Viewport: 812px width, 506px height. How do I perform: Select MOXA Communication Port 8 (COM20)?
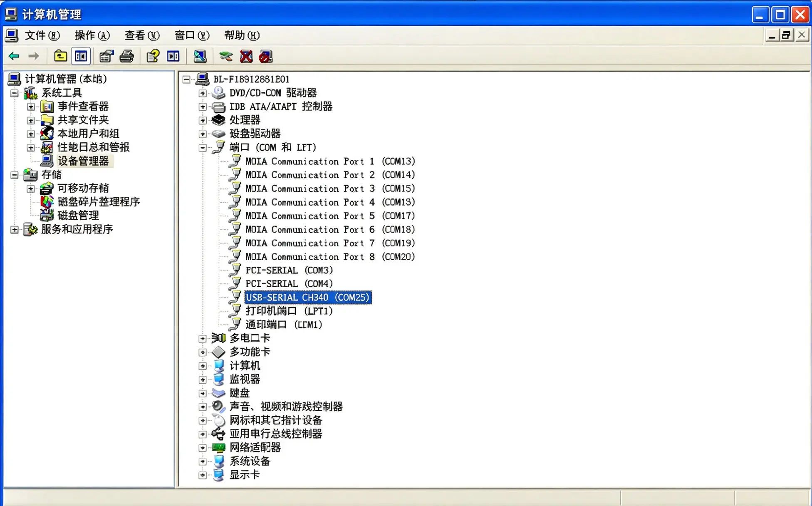(330, 257)
